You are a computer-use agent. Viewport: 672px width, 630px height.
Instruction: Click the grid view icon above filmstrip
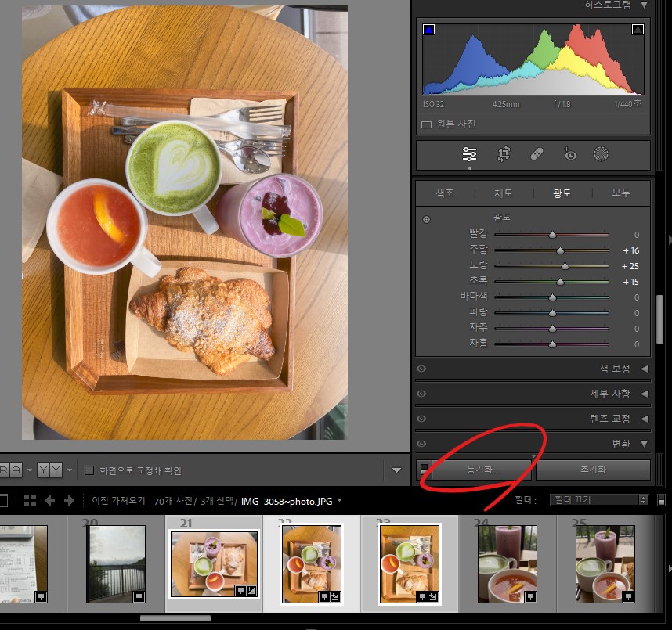pos(31,500)
